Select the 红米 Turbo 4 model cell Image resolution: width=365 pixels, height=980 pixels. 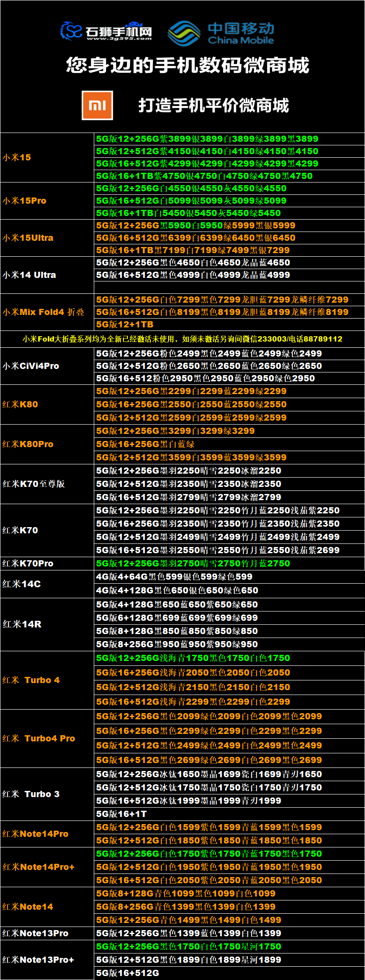(x=47, y=680)
